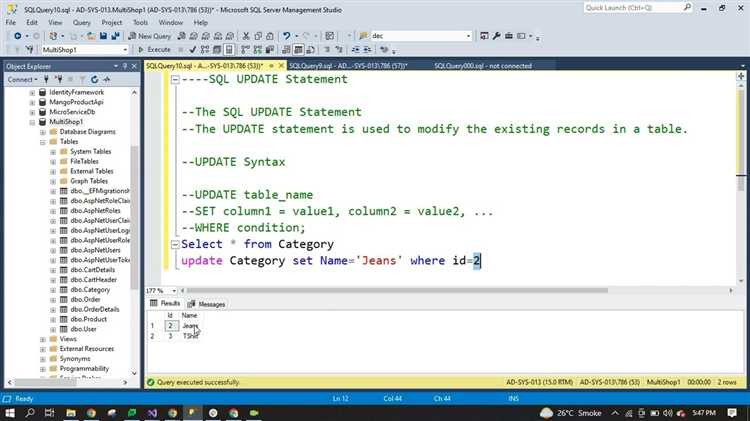The image size is (750, 421).
Task: Click the Jeans cell in the results grid
Action: point(190,326)
